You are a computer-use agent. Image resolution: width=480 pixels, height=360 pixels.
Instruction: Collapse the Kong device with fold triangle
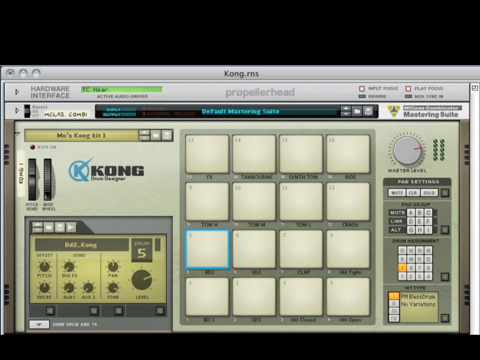(18, 134)
